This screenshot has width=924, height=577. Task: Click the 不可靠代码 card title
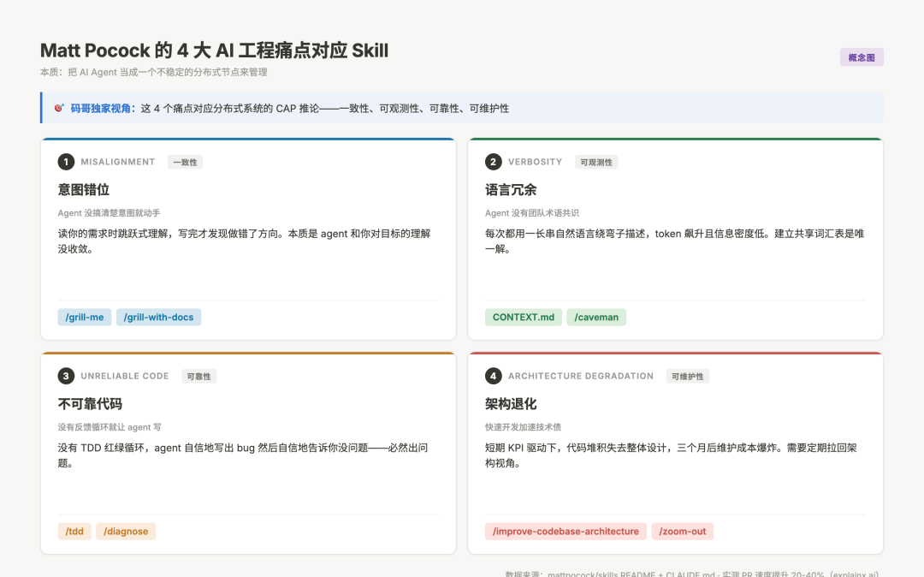coord(90,404)
